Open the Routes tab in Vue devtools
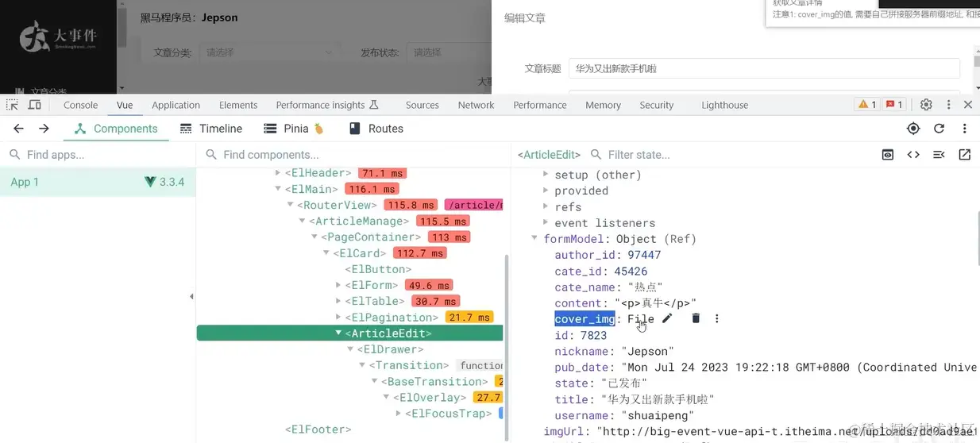This screenshot has width=980, height=443. pyautogui.click(x=376, y=129)
